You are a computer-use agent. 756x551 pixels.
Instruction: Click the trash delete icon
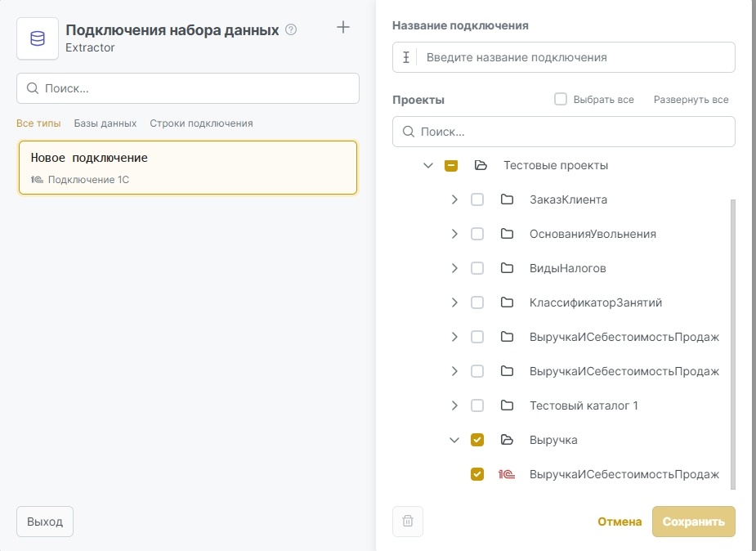point(408,522)
